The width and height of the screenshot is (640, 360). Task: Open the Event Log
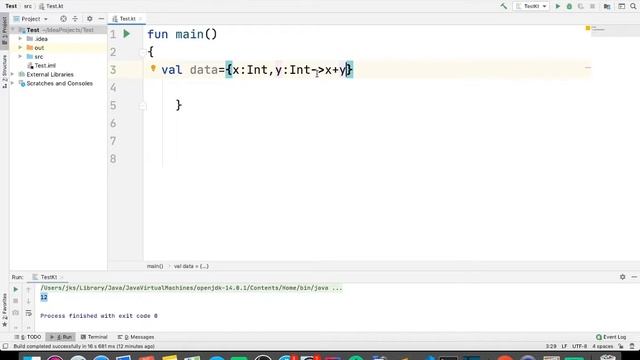[611, 337]
